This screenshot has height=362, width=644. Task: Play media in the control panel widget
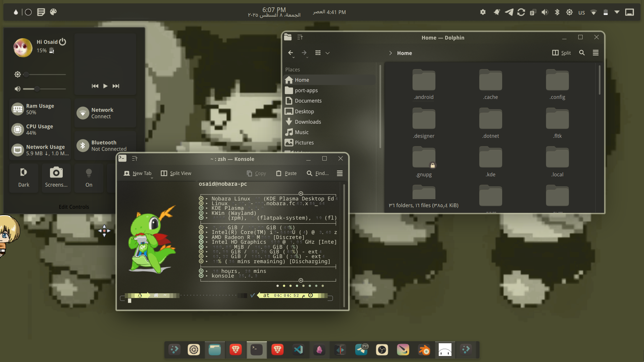click(105, 86)
